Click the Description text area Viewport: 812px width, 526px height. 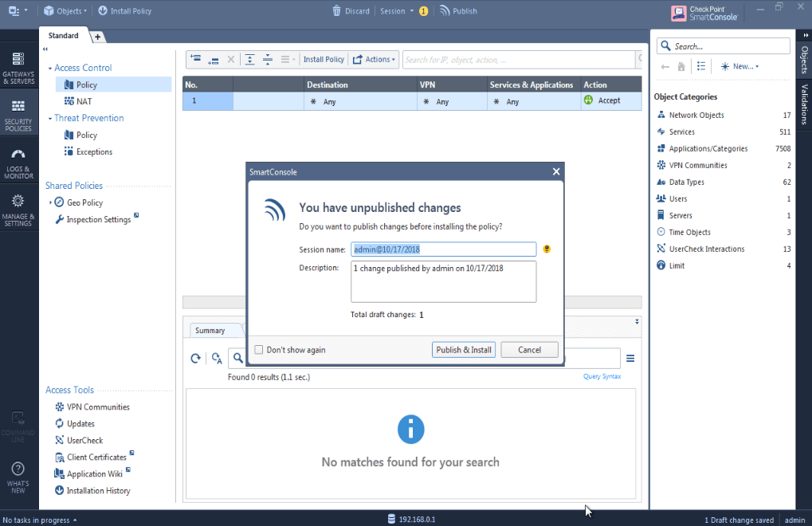click(443, 281)
